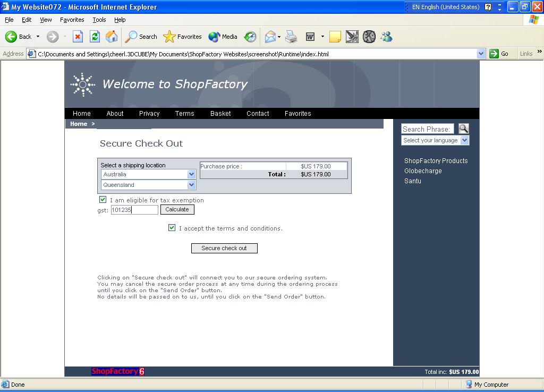Refresh the page with the toolbar icon
This screenshot has width=544, height=392.
tap(95, 37)
